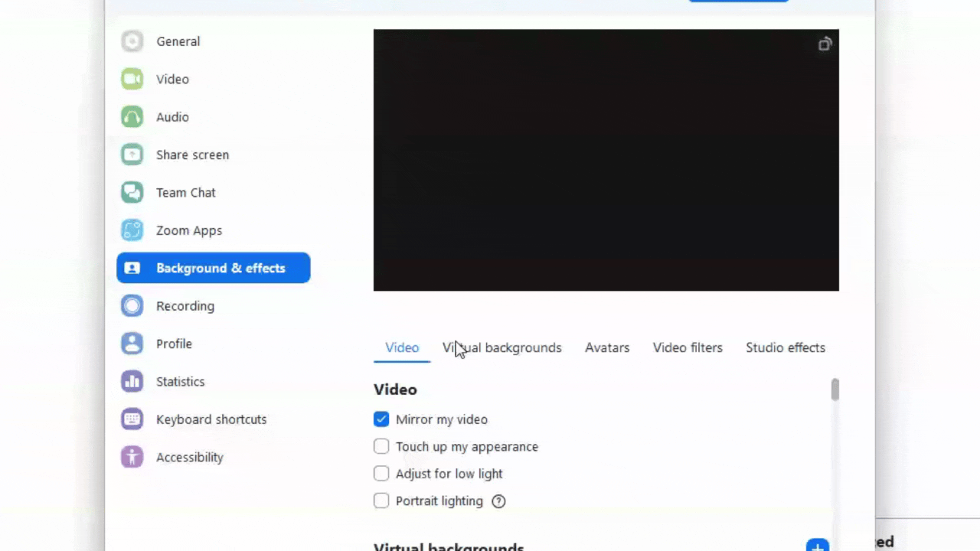Switch to Video filters tab

688,347
